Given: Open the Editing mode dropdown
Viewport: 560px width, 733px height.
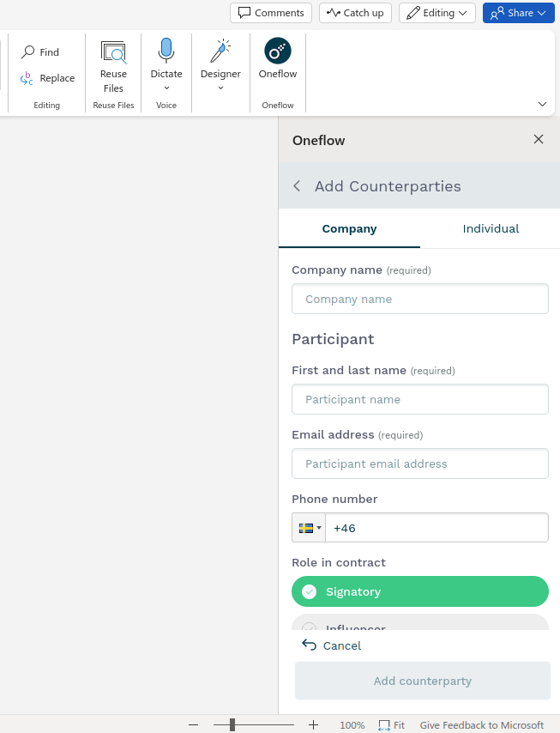Looking at the screenshot, I should [x=437, y=13].
